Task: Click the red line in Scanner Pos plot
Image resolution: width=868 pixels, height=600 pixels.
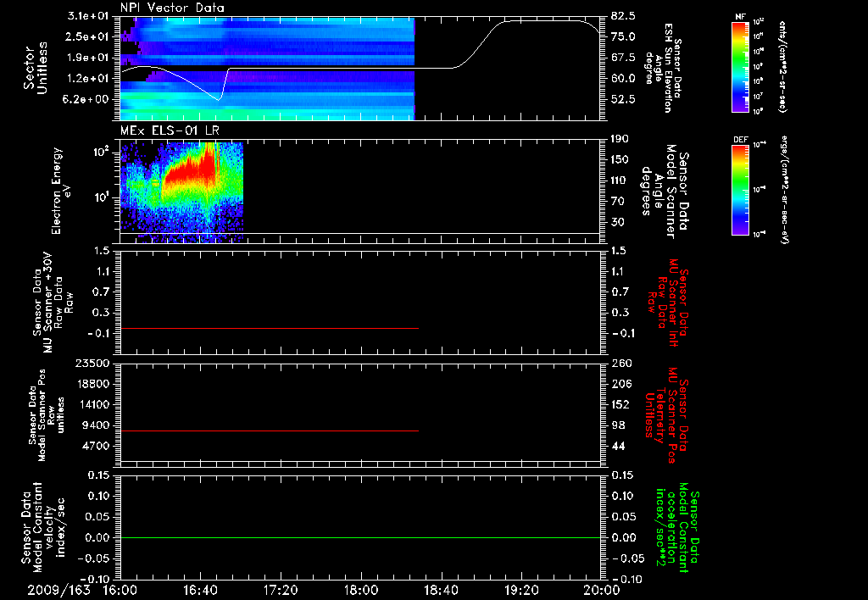Action: point(270,431)
